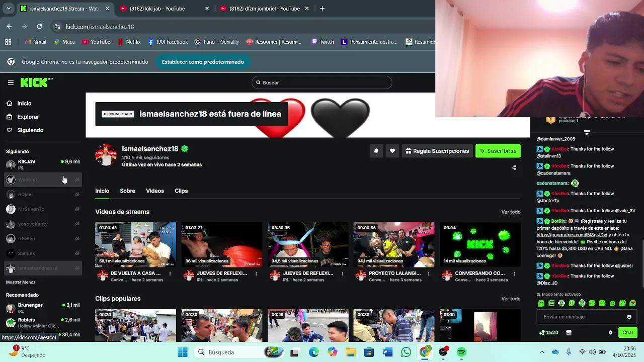Open options menu for CONVERSANDO CO video

click(x=514, y=274)
